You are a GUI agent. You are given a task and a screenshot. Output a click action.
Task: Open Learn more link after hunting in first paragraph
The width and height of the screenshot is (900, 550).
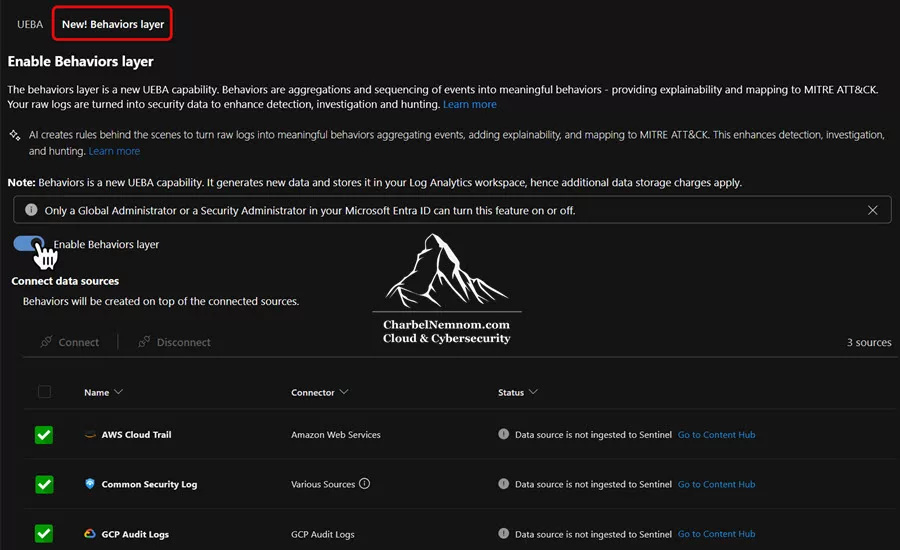470,104
